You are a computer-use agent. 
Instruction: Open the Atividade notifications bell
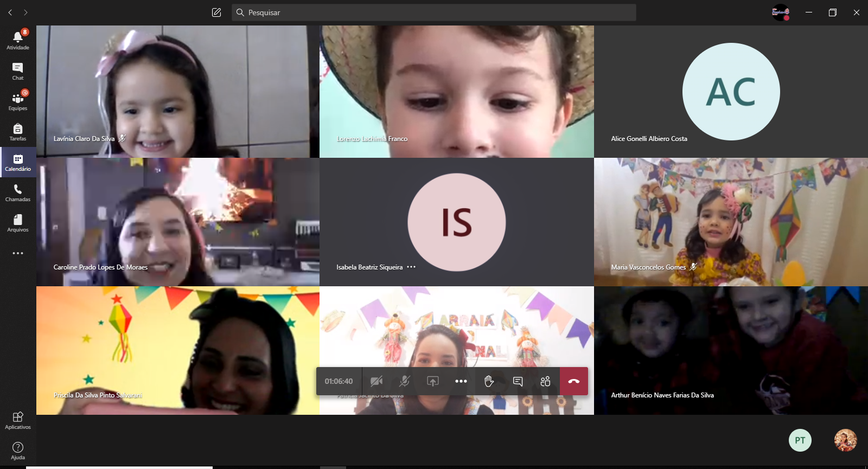(18, 40)
